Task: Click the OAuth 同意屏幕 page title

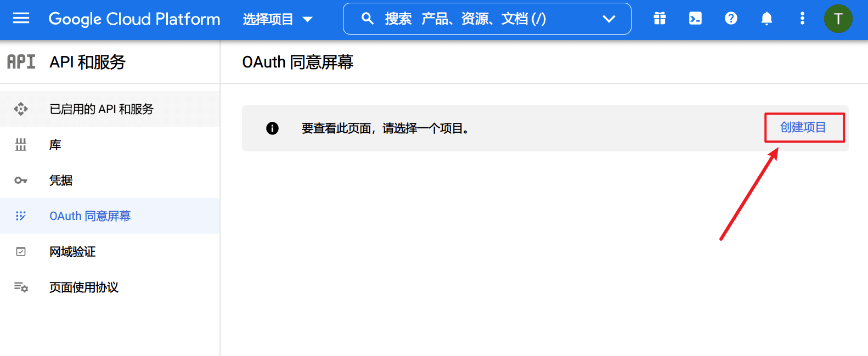Action: [298, 62]
